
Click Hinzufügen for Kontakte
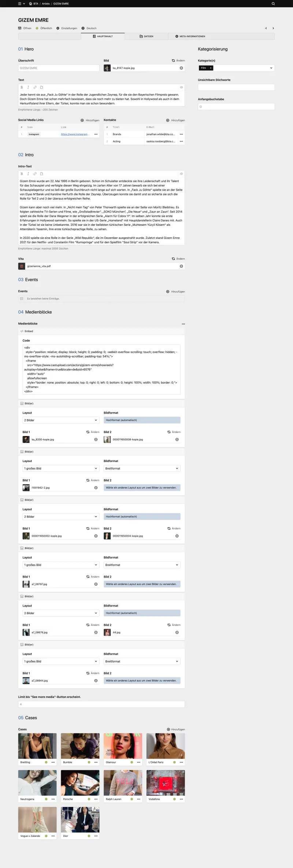click(x=175, y=120)
